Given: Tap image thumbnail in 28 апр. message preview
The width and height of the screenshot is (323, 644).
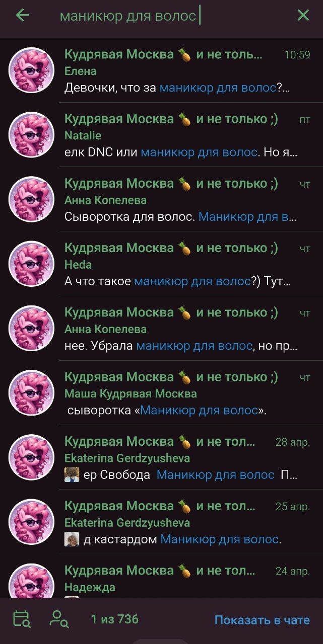Looking at the screenshot, I should 72,474.
